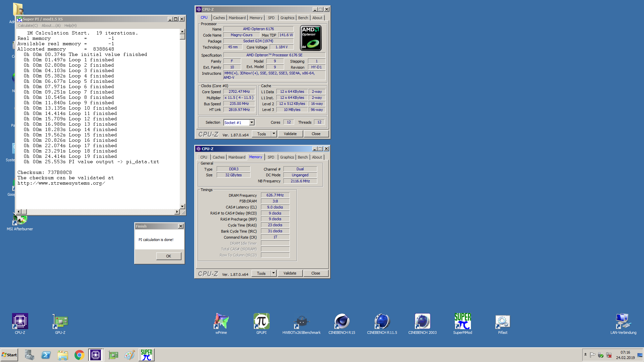Screen dimensions: 644x362
Task: Open LAN-Verbindung desktop shortcut
Action: click(623, 323)
